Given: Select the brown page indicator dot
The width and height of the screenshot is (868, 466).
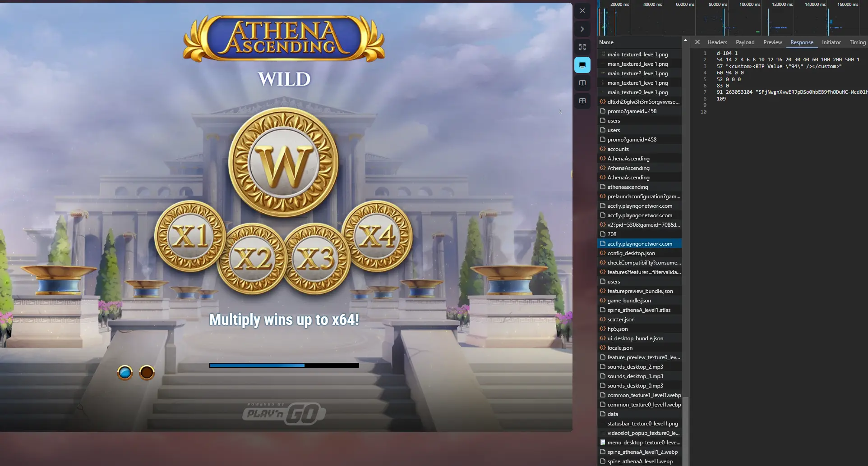Looking at the screenshot, I should tap(147, 373).
